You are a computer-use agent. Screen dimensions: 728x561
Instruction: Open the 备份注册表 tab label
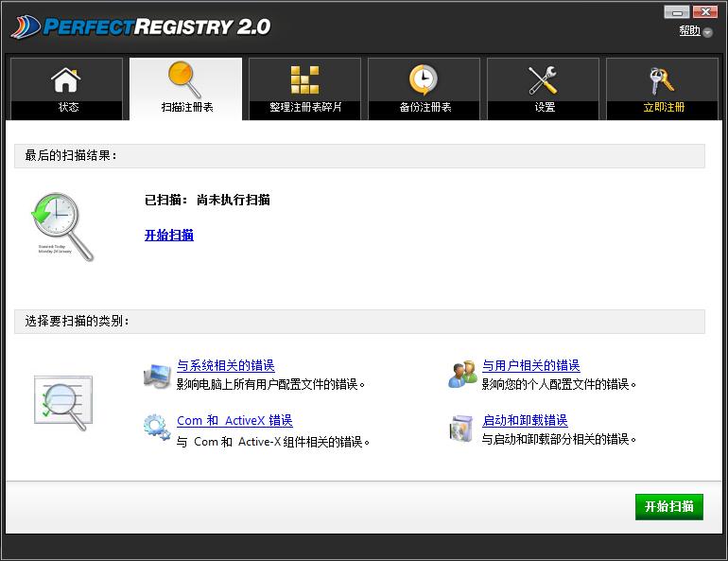[x=425, y=108]
